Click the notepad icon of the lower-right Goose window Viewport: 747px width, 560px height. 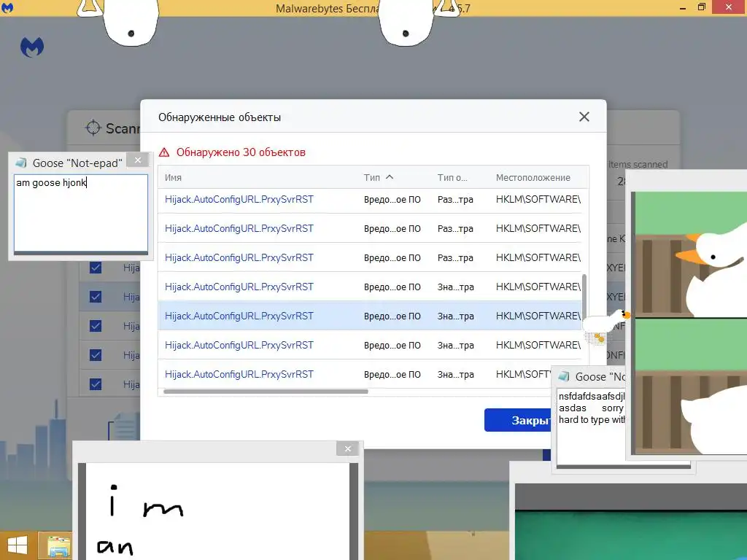[564, 377]
